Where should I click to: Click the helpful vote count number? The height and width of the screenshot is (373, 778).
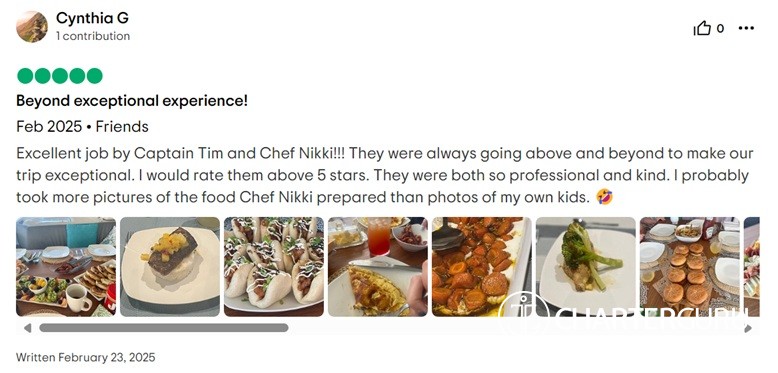[720, 29]
